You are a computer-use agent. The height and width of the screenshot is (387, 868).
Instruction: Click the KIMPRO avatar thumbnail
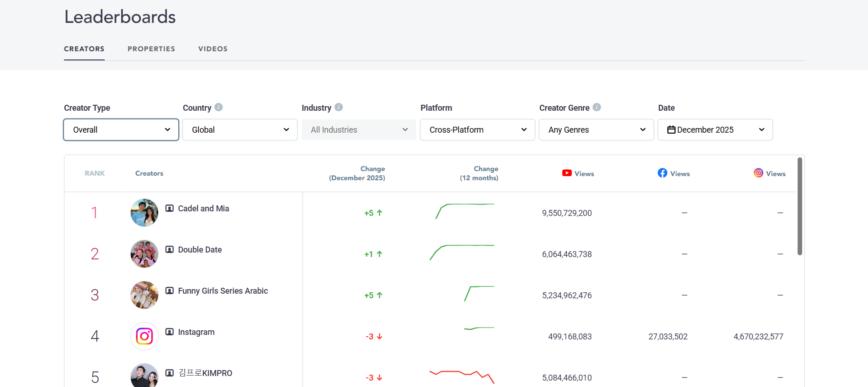pyautogui.click(x=144, y=376)
